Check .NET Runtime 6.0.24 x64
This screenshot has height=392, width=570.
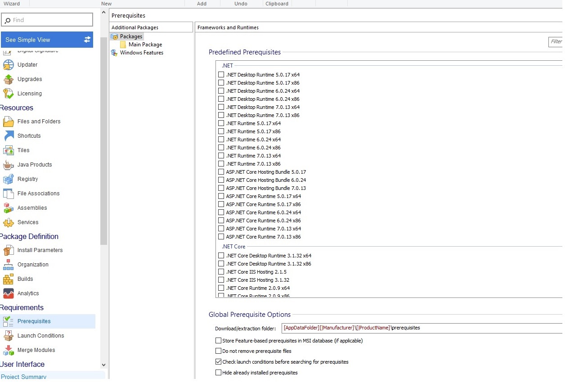[221, 140]
